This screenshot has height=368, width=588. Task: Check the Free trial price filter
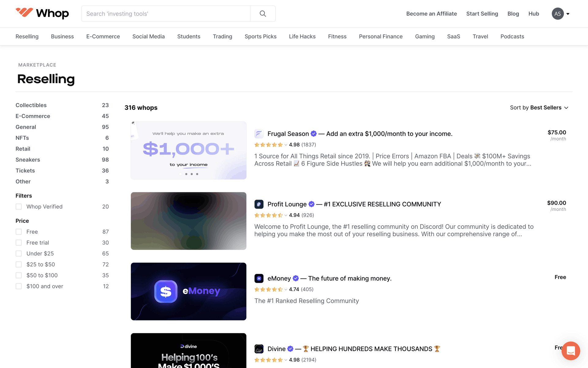19,243
